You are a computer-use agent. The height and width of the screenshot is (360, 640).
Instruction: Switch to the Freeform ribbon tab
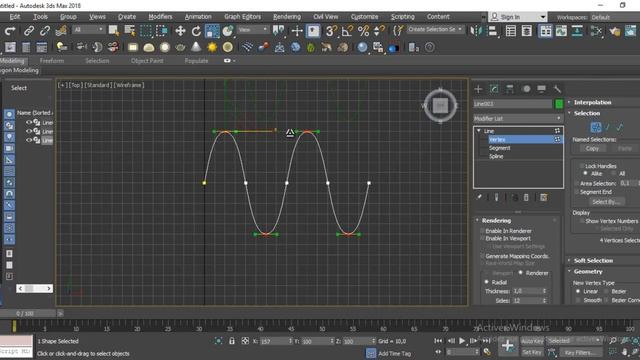coord(52,60)
